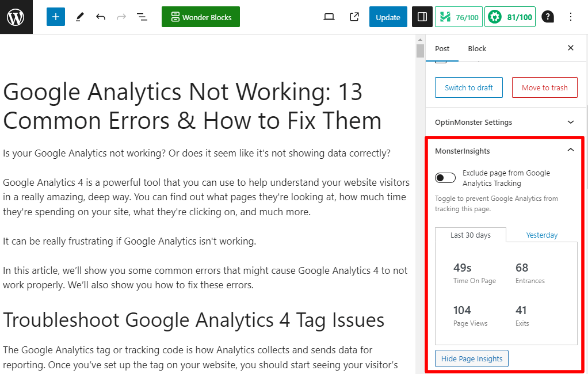This screenshot has width=588, height=374.
Task: View the post in a new tab
Action: tap(354, 17)
